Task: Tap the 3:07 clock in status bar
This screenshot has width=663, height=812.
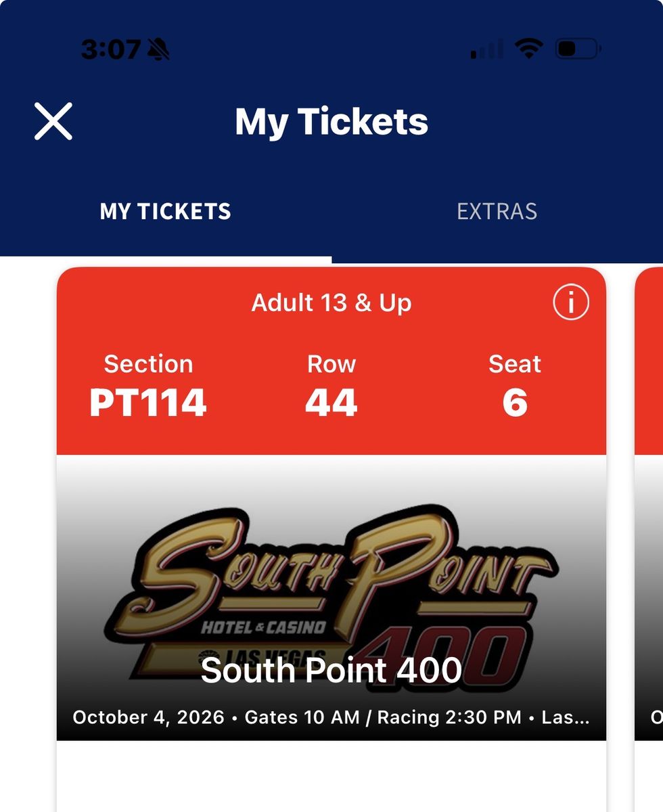Action: coord(111,49)
